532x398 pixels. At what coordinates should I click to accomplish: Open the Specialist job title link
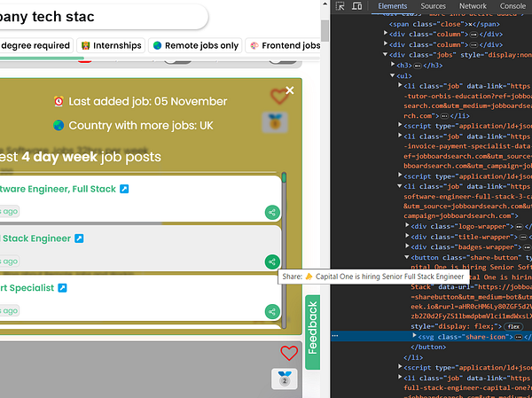[x=27, y=288]
